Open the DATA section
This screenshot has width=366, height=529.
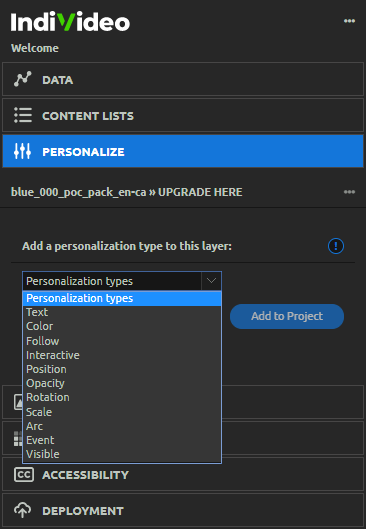[x=183, y=79]
